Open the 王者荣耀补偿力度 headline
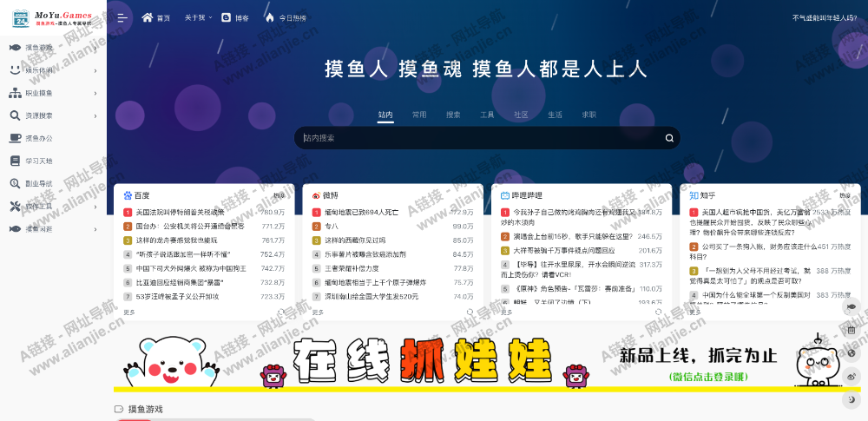 coord(352,269)
